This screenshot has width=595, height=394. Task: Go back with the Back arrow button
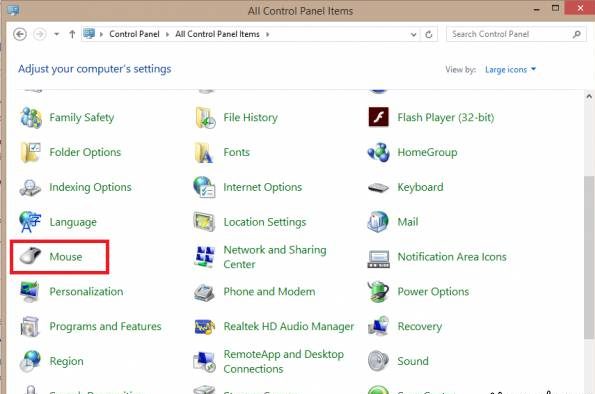click(x=20, y=34)
